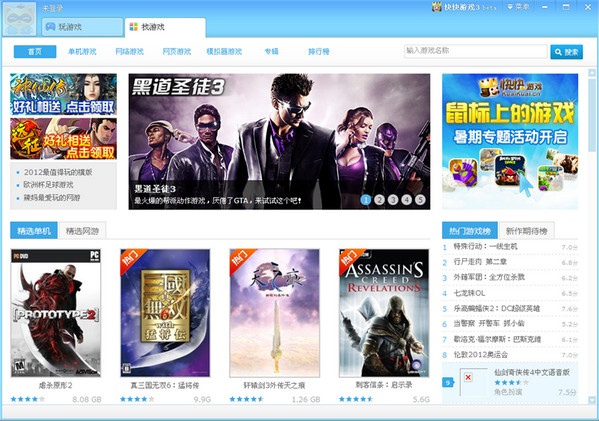Click the page scrollbar down arrow
The height and width of the screenshot is (421, 599).
(x=592, y=400)
